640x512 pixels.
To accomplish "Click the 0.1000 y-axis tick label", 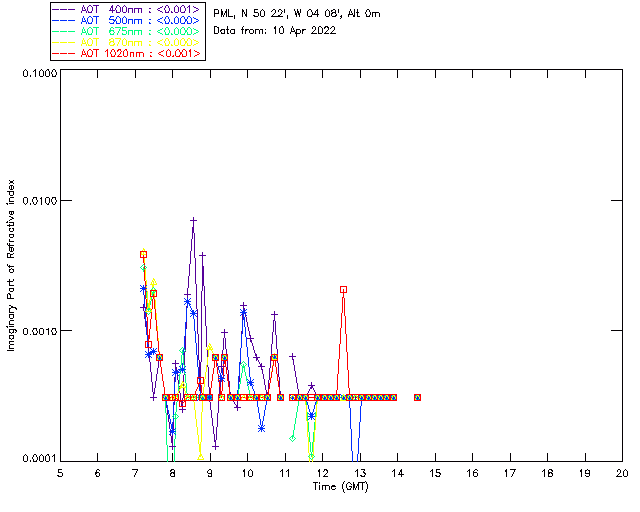I will 40,73.
